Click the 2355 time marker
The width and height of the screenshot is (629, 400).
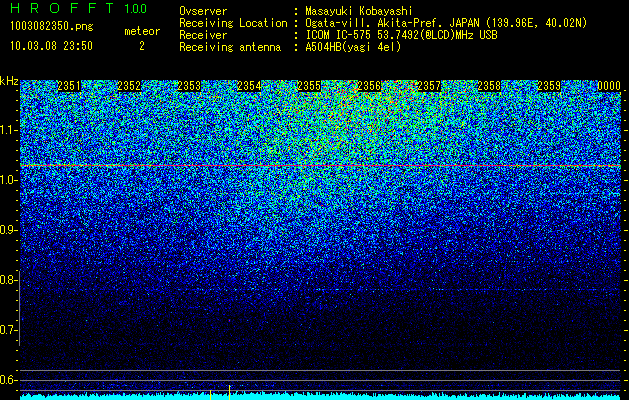(309, 86)
